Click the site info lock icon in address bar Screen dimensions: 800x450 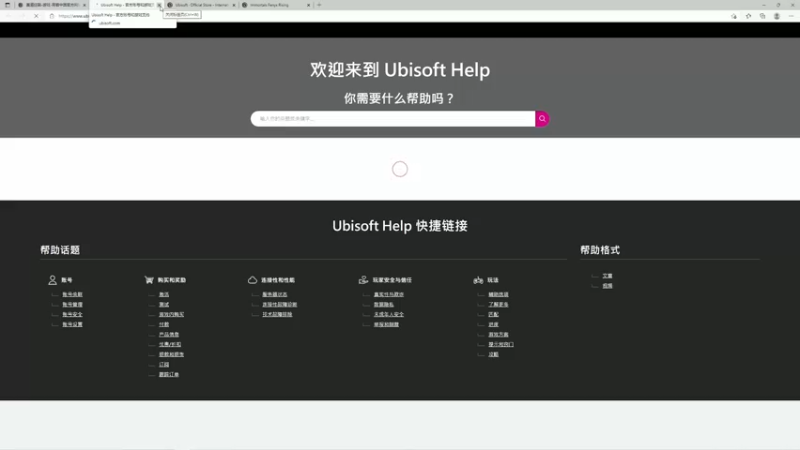[x=52, y=16]
